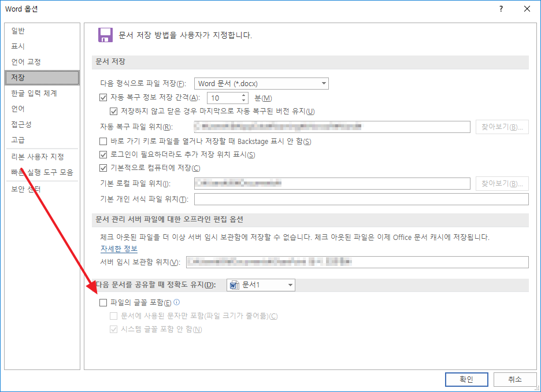This screenshot has height=392, width=541.
Task: Enable Backstage 표시 안 함 checkbox
Action: pos(103,141)
